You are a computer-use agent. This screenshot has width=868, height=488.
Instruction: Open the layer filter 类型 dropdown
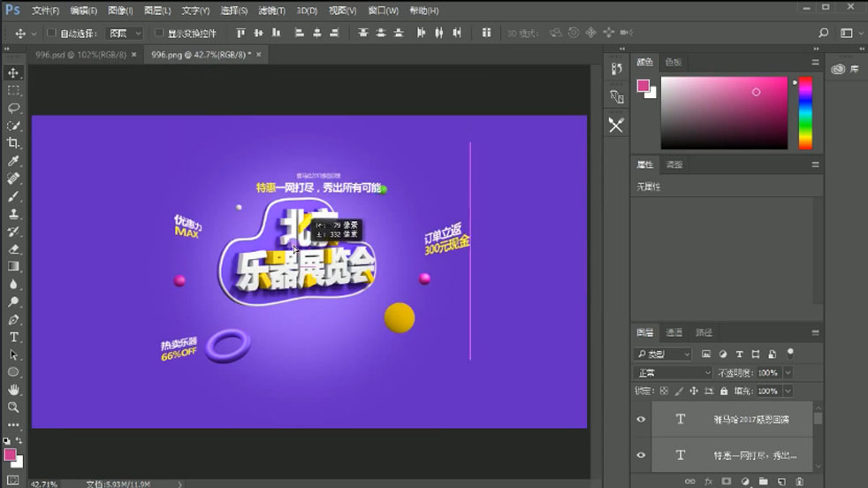[663, 354]
